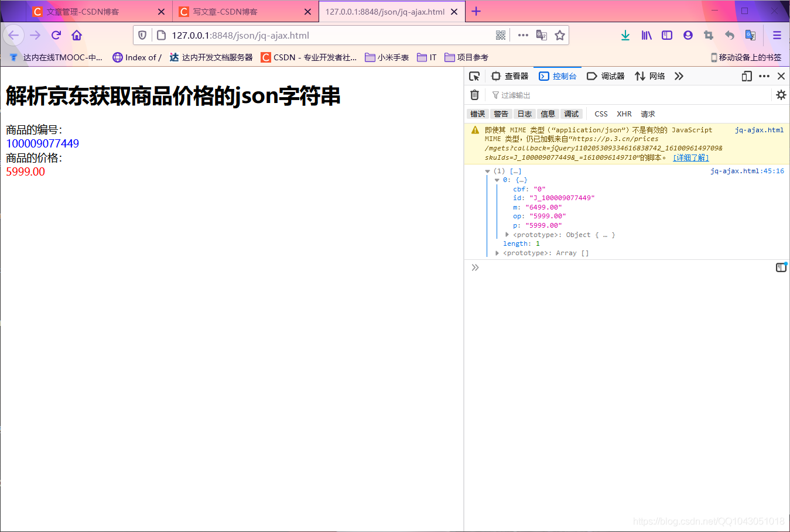Take a screenshot with crop icon
This screenshot has height=532, width=790.
709,35
